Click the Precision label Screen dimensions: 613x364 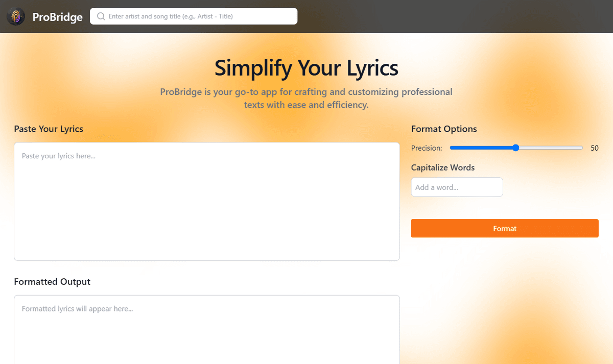[x=427, y=148]
